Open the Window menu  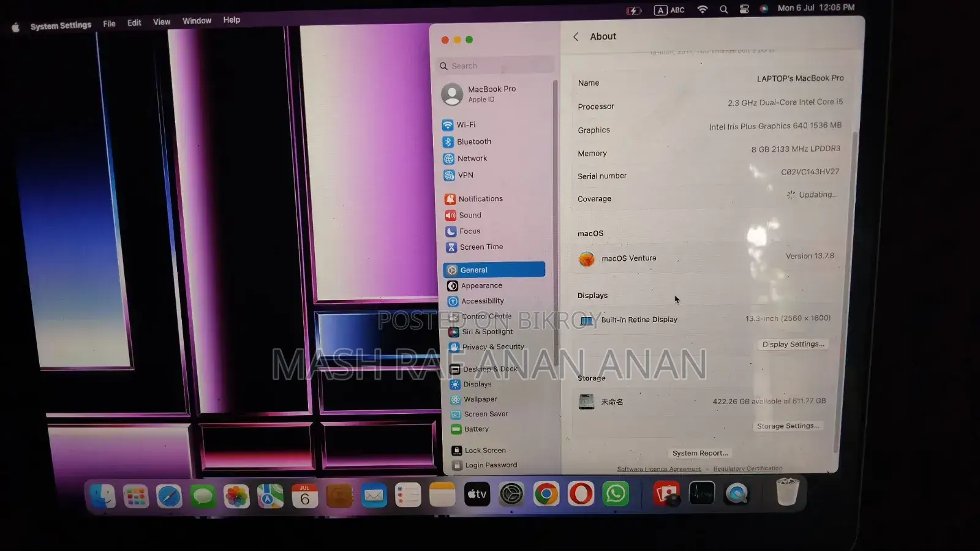click(197, 21)
